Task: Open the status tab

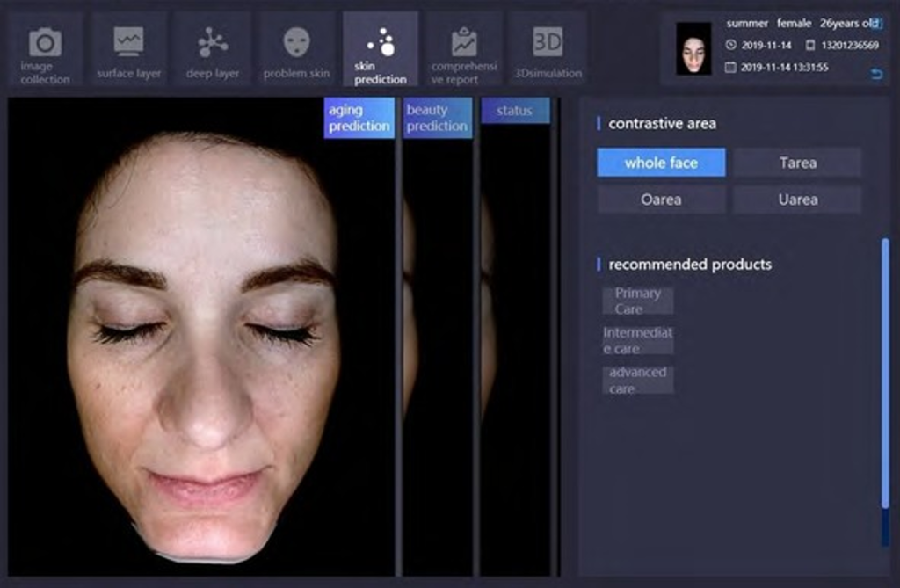Action: pyautogui.click(x=515, y=111)
